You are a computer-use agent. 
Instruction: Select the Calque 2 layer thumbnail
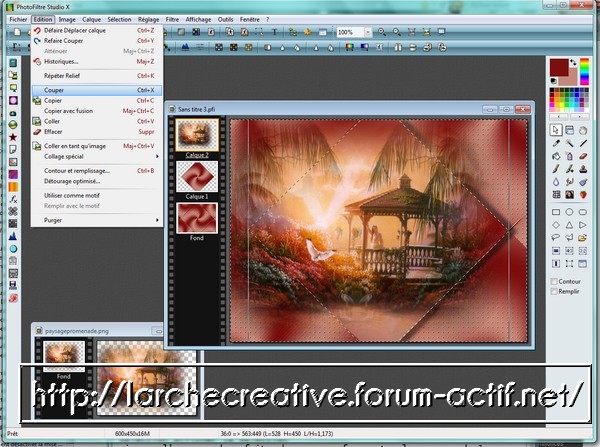click(x=197, y=134)
